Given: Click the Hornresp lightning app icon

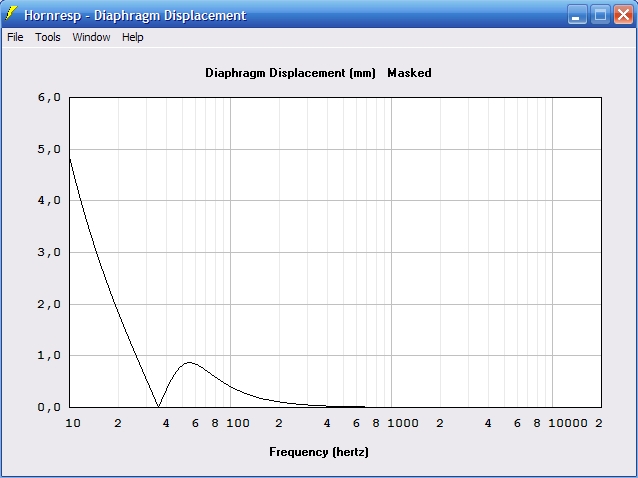Looking at the screenshot, I should point(11,14).
